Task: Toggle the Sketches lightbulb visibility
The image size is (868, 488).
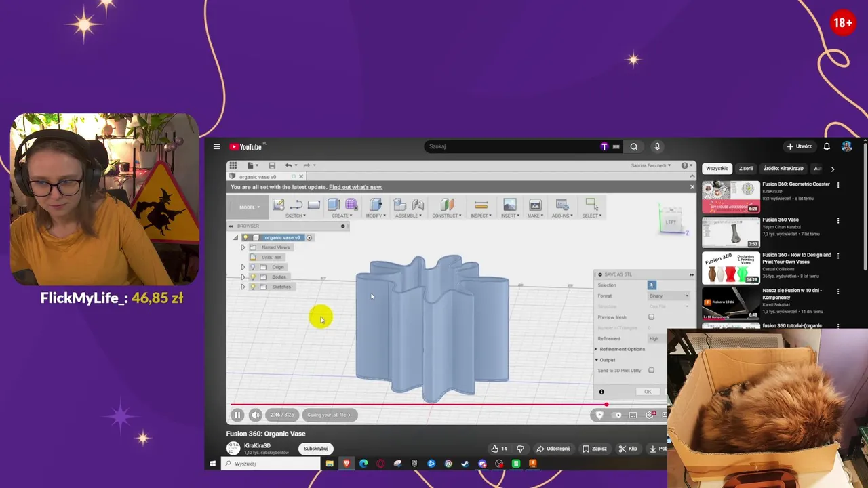Action: tap(253, 287)
